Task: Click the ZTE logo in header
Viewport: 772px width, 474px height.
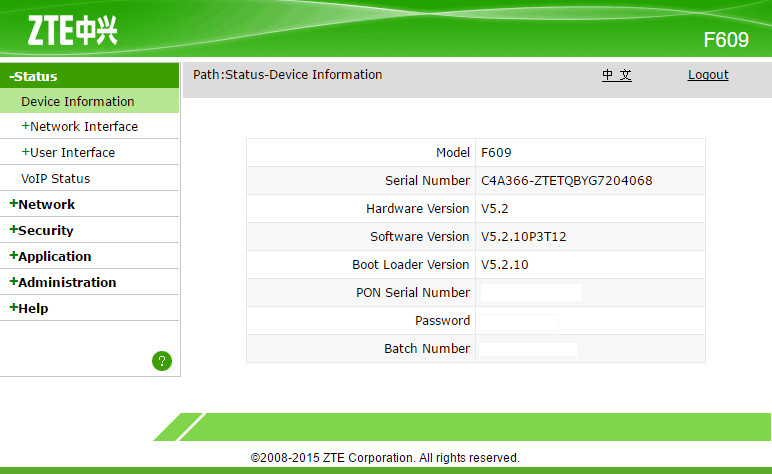Action: click(x=73, y=31)
